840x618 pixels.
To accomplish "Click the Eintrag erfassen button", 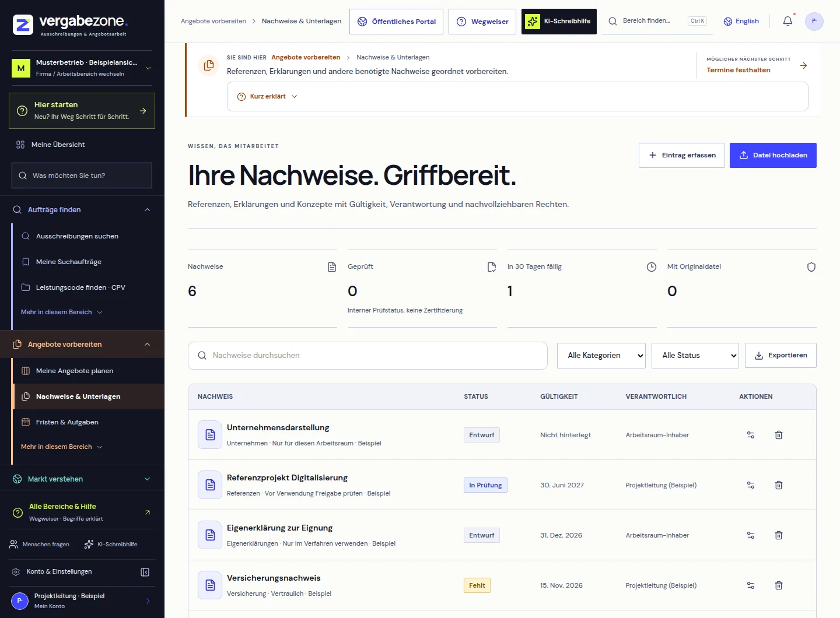I will tap(681, 156).
